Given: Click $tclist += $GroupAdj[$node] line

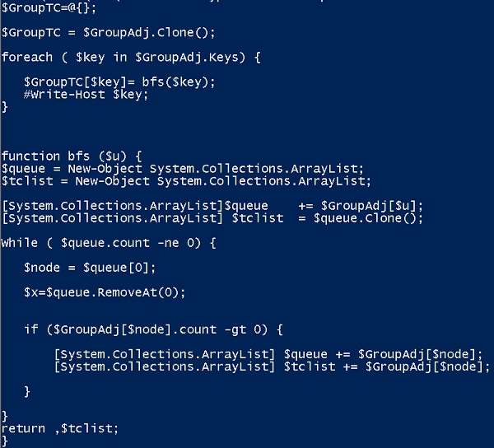Looking at the screenshot, I should (x=273, y=366).
